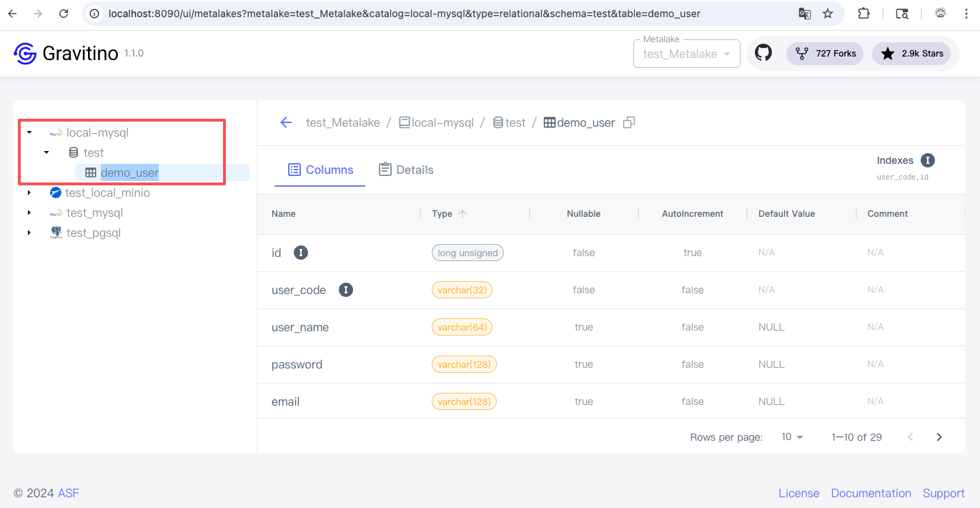Bookmark this page with star icon

point(828,14)
